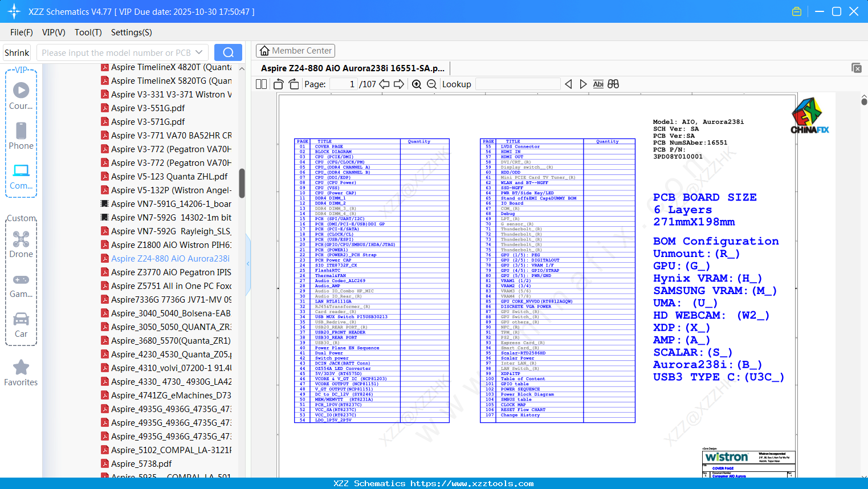This screenshot has height=489, width=868.
Task: Open the Game console category
Action: pyautogui.click(x=21, y=286)
